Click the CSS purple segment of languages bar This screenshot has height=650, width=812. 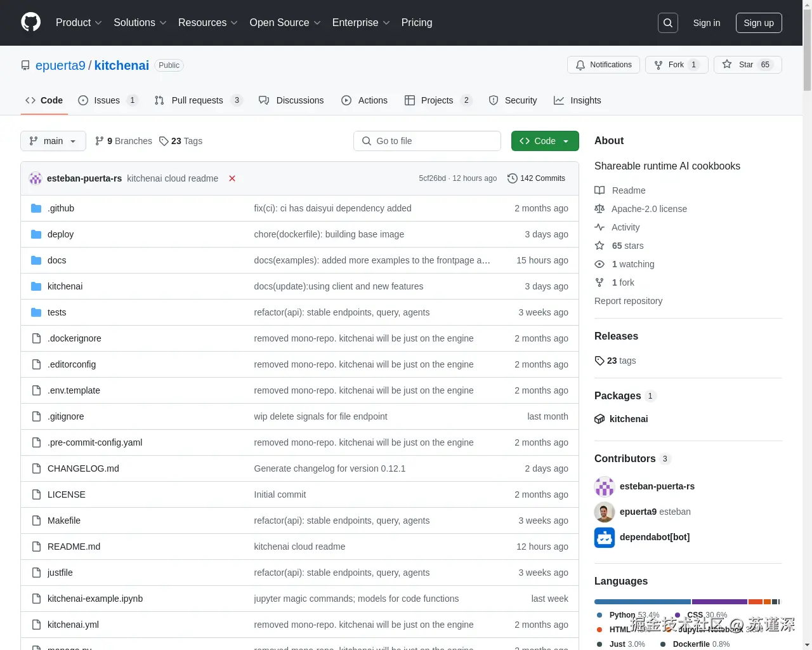[x=719, y=602]
